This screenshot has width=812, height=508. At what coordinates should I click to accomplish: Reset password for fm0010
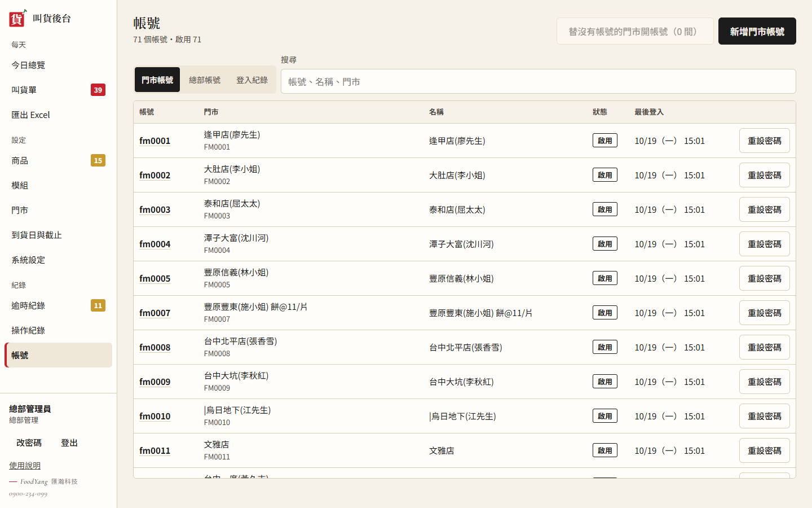[x=765, y=416]
